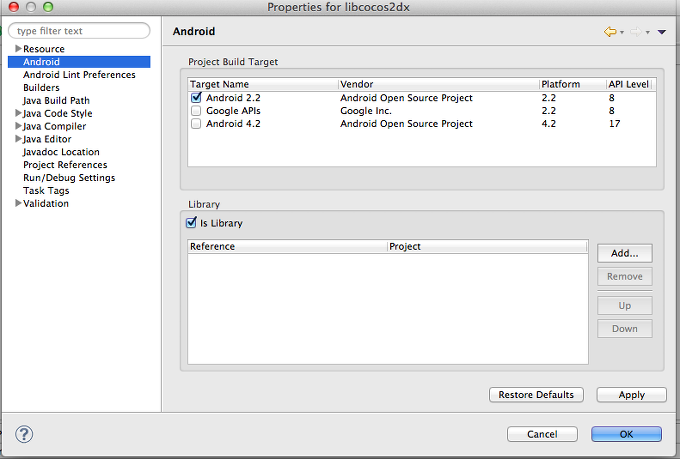Screen dimensions: 680x459
Task: Sort by Vendor column header
Action: 439,84
